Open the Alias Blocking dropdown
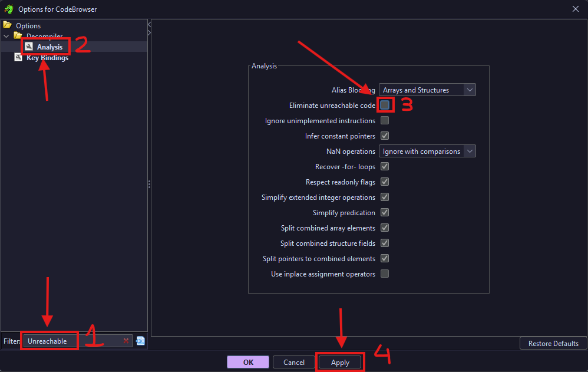 [427, 90]
